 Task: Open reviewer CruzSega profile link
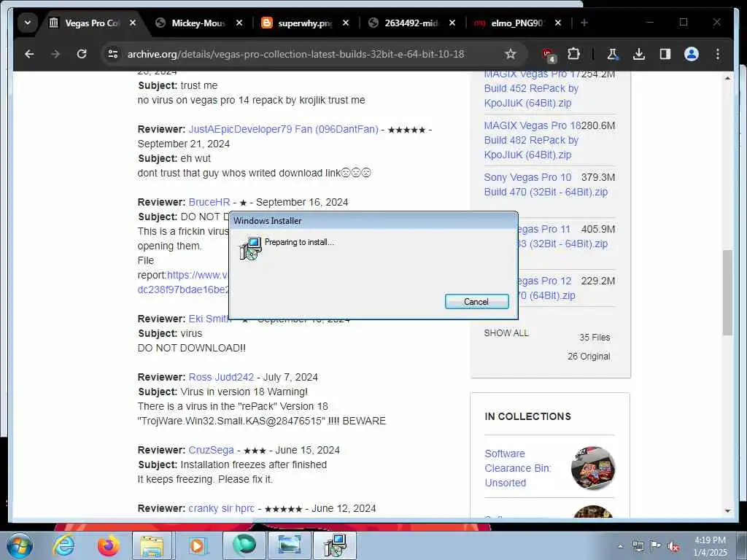click(211, 450)
